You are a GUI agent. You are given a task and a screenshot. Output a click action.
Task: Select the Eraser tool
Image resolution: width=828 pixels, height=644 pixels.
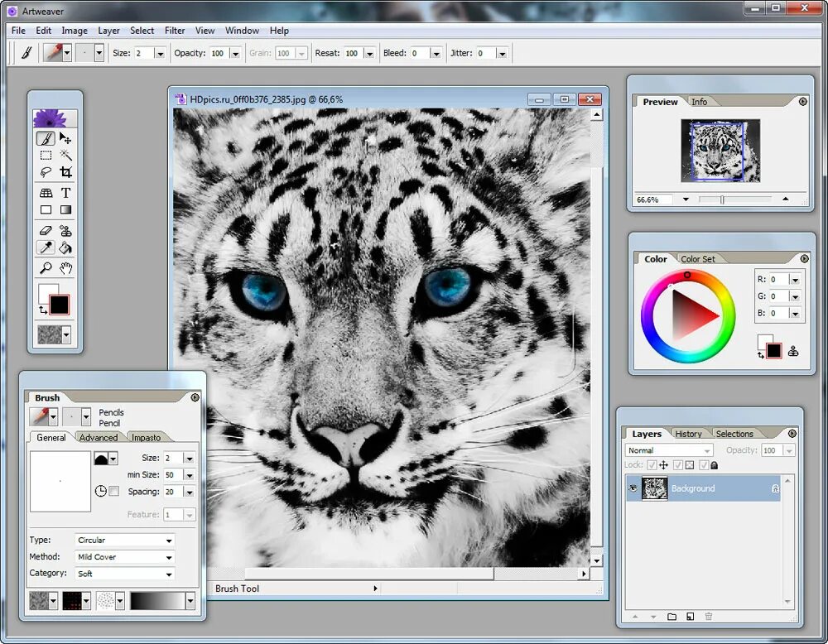point(46,231)
